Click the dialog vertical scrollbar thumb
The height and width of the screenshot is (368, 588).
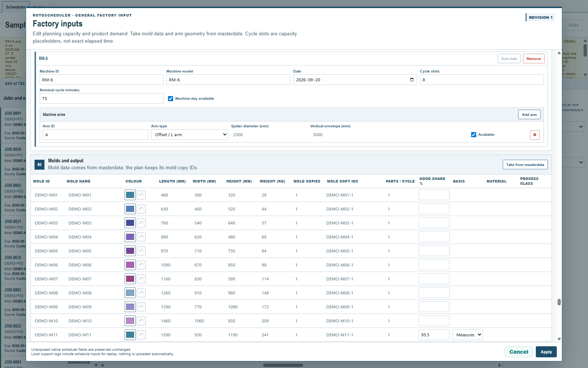coord(559,302)
